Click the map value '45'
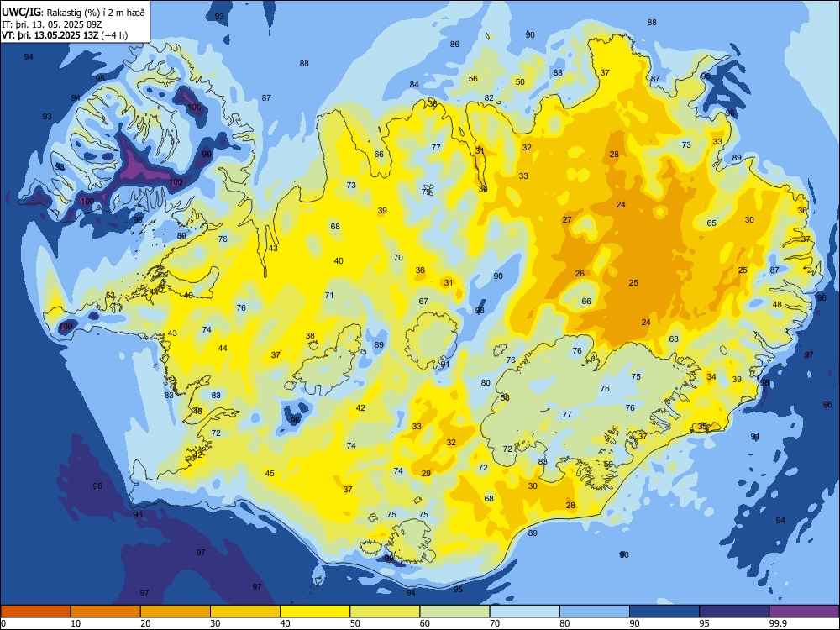Viewport: 840px width, 630px height. tap(270, 473)
